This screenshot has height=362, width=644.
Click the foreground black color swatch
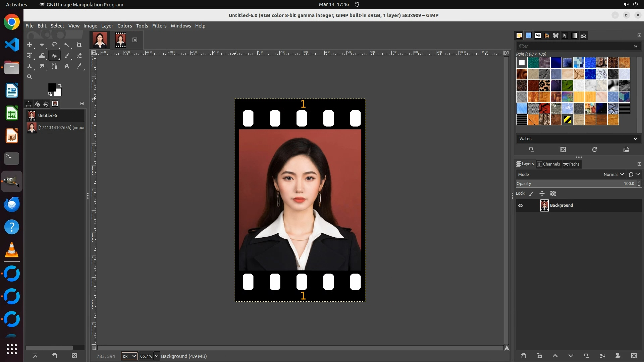[x=52, y=87]
